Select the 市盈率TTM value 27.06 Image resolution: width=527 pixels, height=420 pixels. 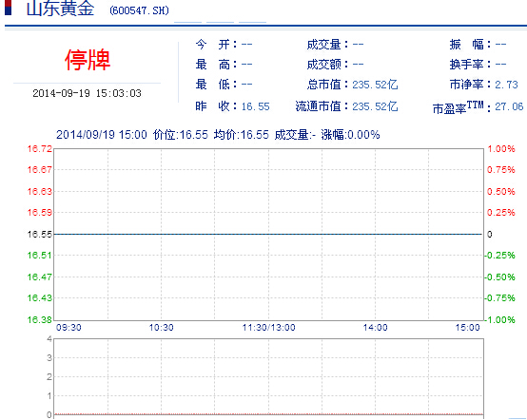point(509,106)
